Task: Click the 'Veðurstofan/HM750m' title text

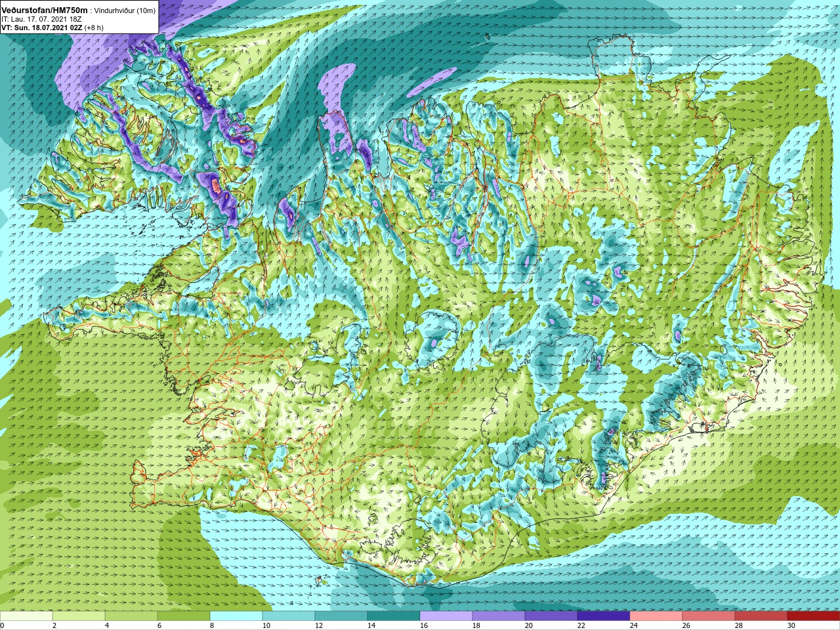Action: pos(44,10)
